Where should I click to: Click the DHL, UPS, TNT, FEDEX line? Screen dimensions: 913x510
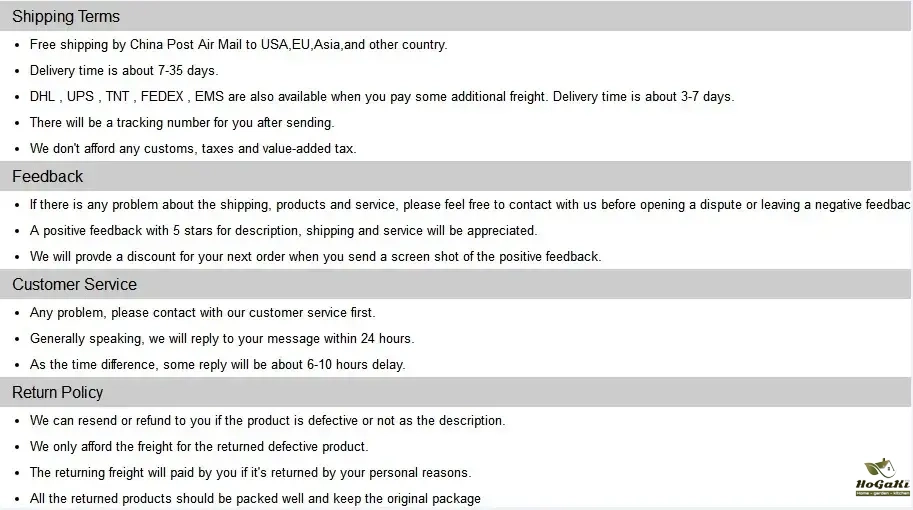[381, 97]
